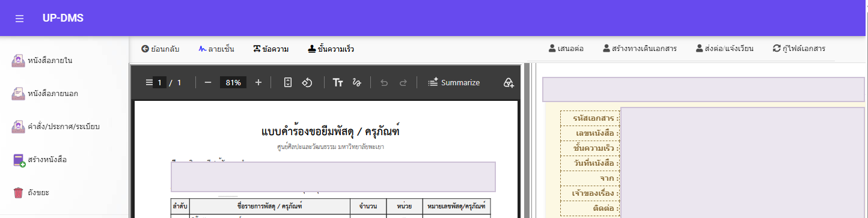Click กู้ไฟล์เอกสาร to recover file
Viewport: 868px width, 218px height.
(x=799, y=49)
